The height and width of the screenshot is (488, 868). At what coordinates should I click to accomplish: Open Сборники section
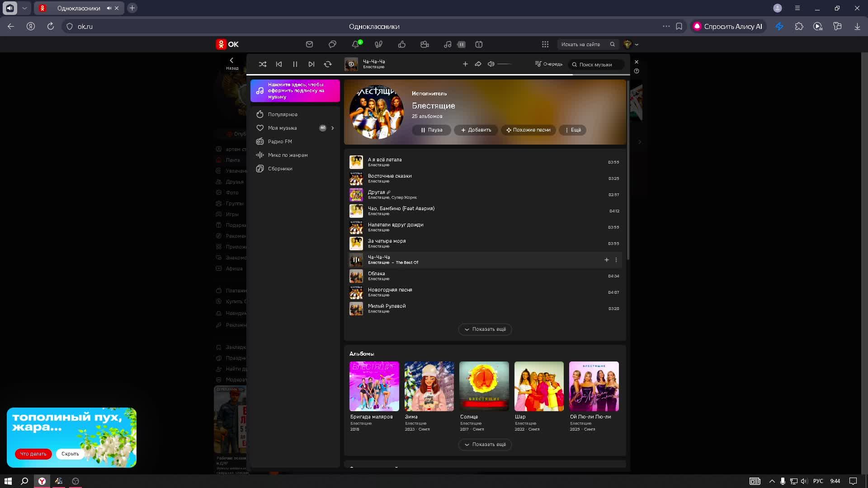click(x=295, y=169)
